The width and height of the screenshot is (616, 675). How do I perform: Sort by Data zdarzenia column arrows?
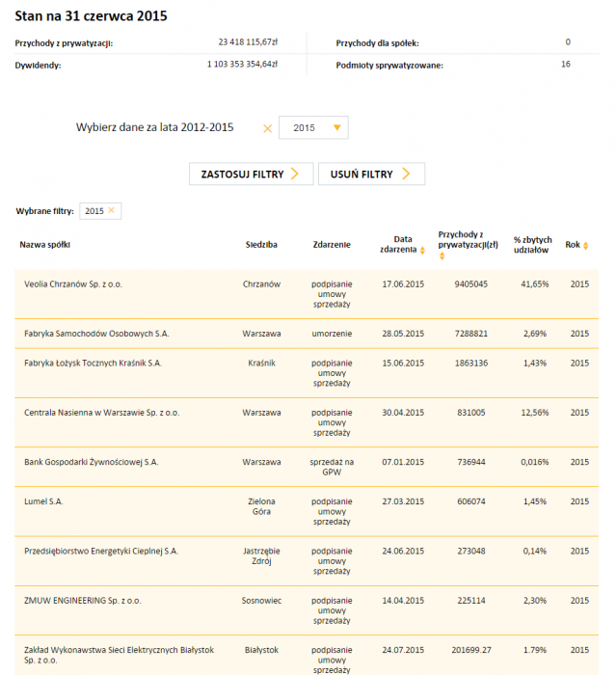422,251
